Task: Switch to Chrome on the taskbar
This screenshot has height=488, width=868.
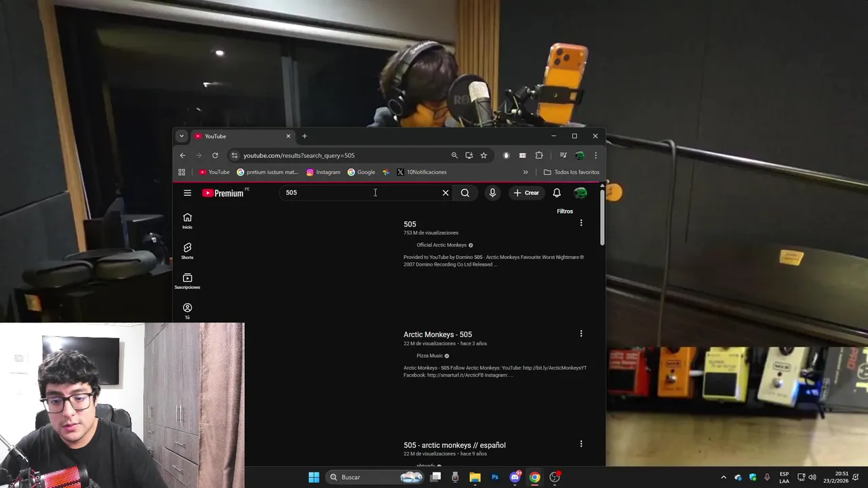Action: 535,477
